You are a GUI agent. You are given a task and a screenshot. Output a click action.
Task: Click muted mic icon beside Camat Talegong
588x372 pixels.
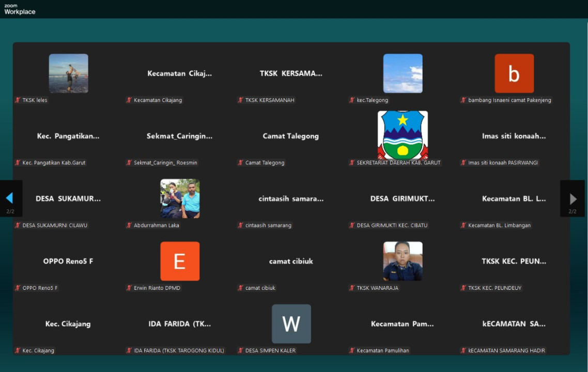[x=240, y=163]
